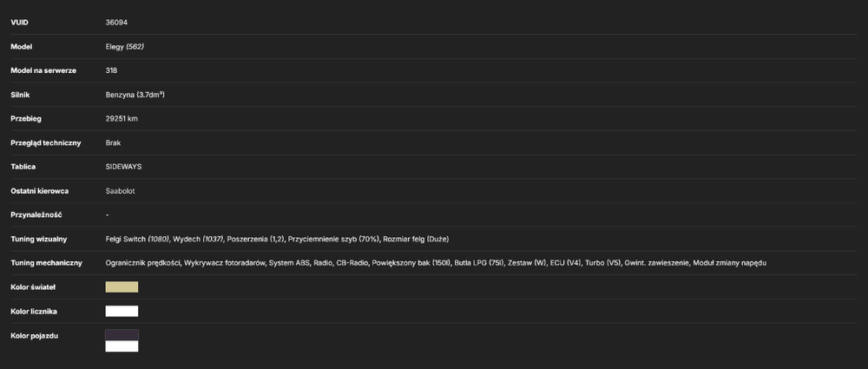Viewport: 868px width, 369px height.
Task: Click the Felgi Switch (1080) tuning entry
Action: coord(137,239)
